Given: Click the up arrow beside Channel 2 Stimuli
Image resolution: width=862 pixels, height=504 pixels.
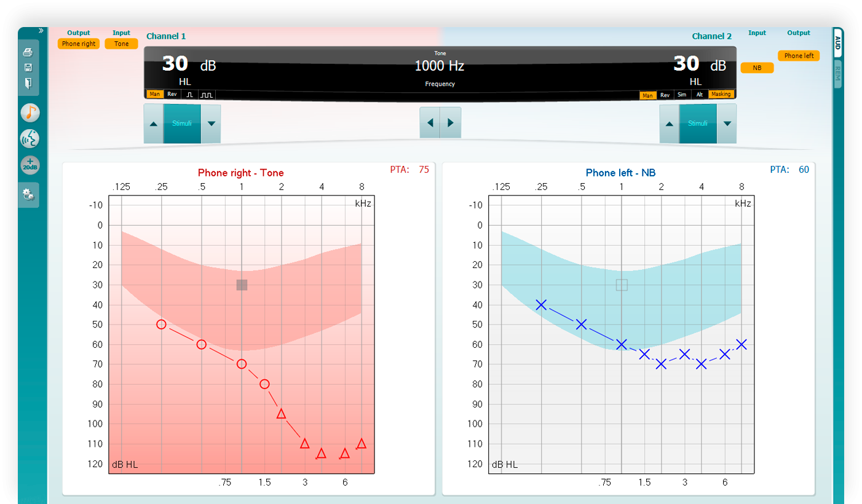Looking at the screenshot, I should (x=669, y=123).
